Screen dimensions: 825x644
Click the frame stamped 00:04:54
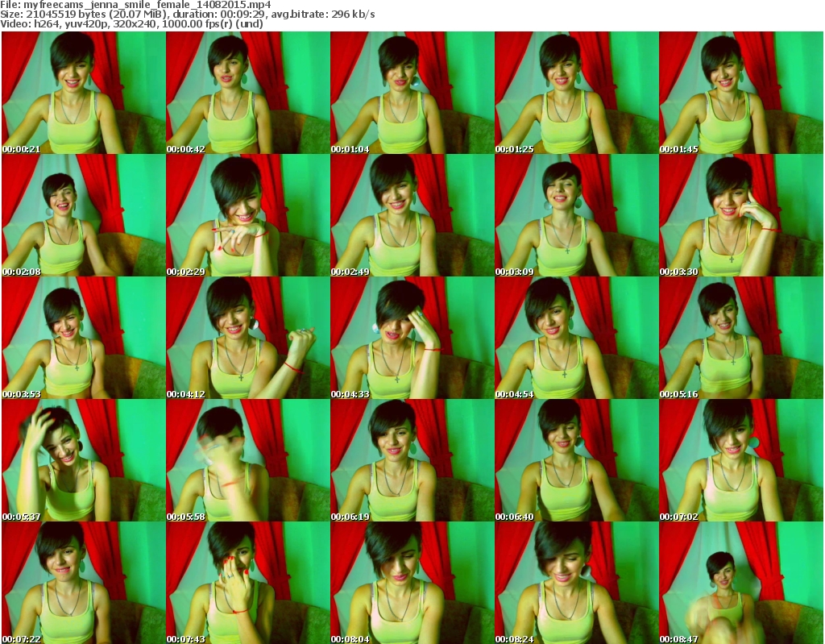click(576, 338)
